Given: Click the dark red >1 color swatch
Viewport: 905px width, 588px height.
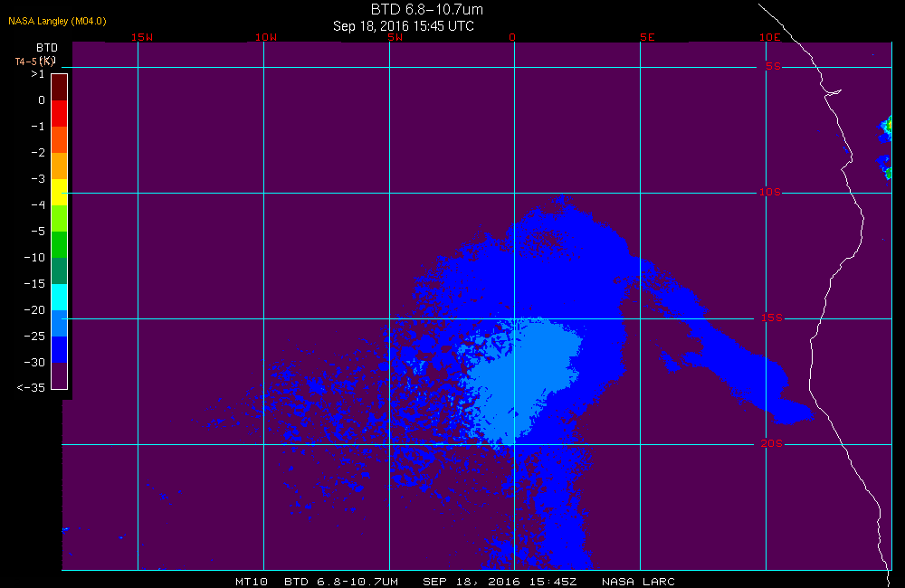Looking at the screenshot, I should [x=60, y=87].
